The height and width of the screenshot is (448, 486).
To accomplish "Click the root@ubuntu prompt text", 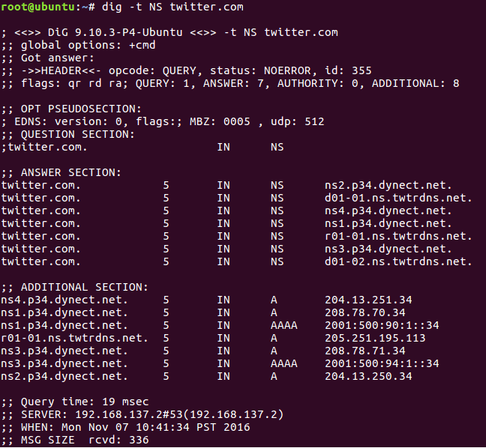I will [37, 7].
